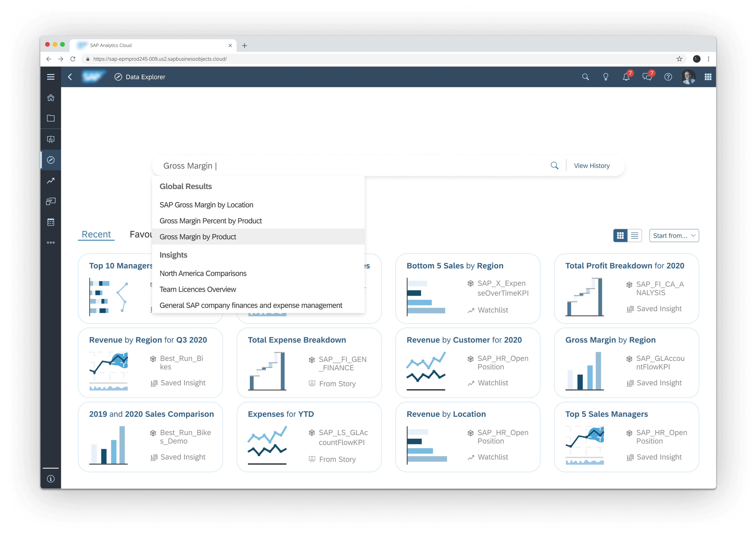Open Top 5 Sales Managers card title
Screen dimensions: 756x533
(x=607, y=414)
